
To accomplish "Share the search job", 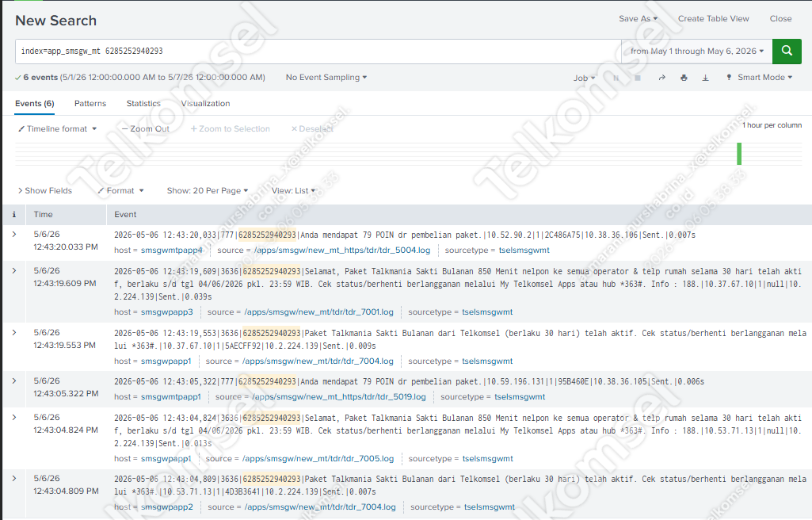I will [x=661, y=78].
